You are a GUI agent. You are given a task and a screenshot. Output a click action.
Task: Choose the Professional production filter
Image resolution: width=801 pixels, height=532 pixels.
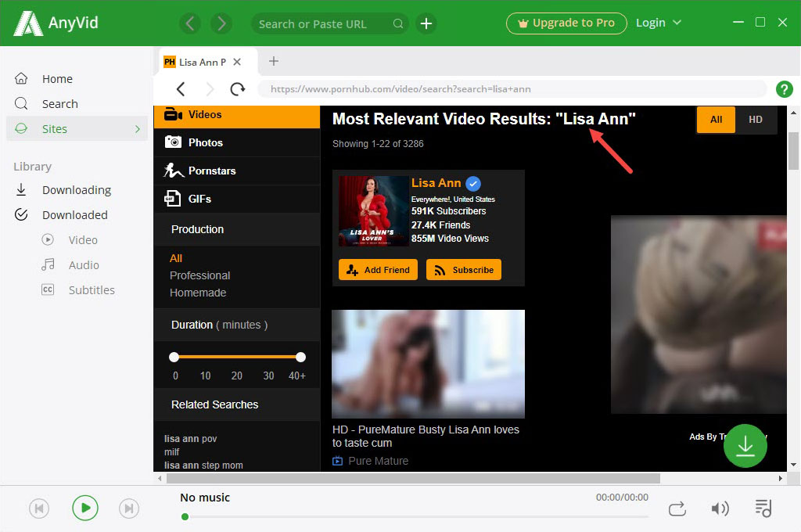point(199,275)
